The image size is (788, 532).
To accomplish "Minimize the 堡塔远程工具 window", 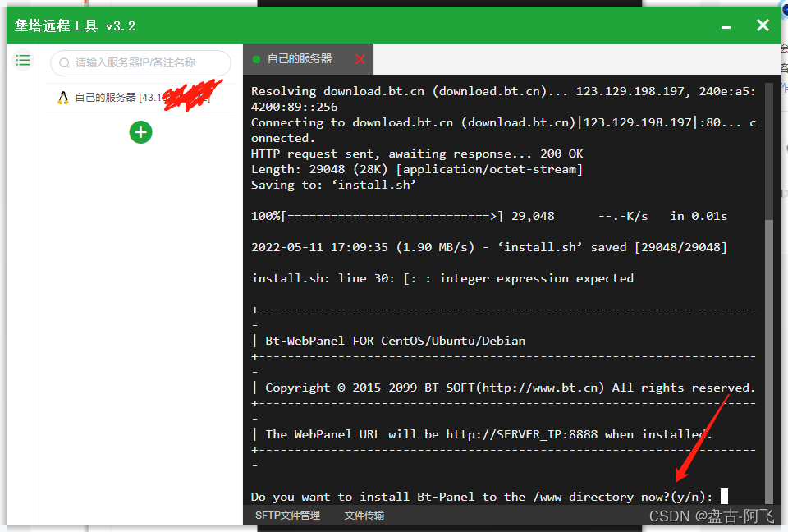I will click(x=726, y=26).
